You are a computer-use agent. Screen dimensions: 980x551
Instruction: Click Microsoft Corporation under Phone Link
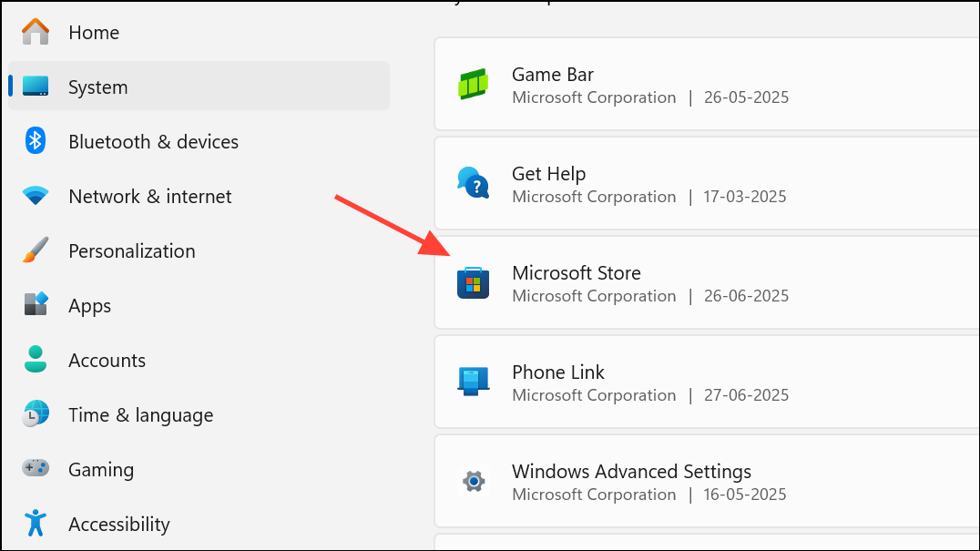tap(594, 395)
